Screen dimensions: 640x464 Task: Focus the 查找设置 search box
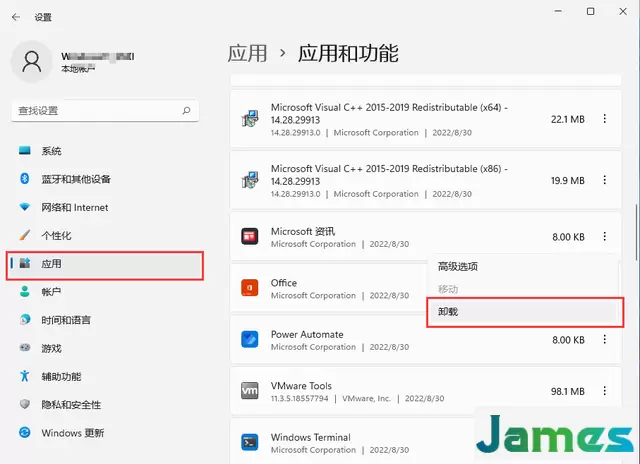tap(105, 111)
